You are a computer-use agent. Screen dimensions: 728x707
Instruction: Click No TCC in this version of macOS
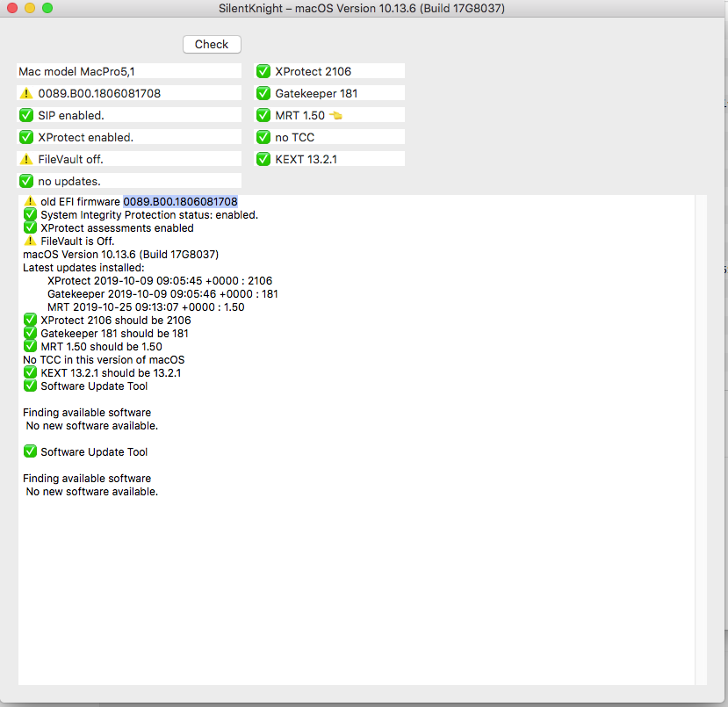104,360
